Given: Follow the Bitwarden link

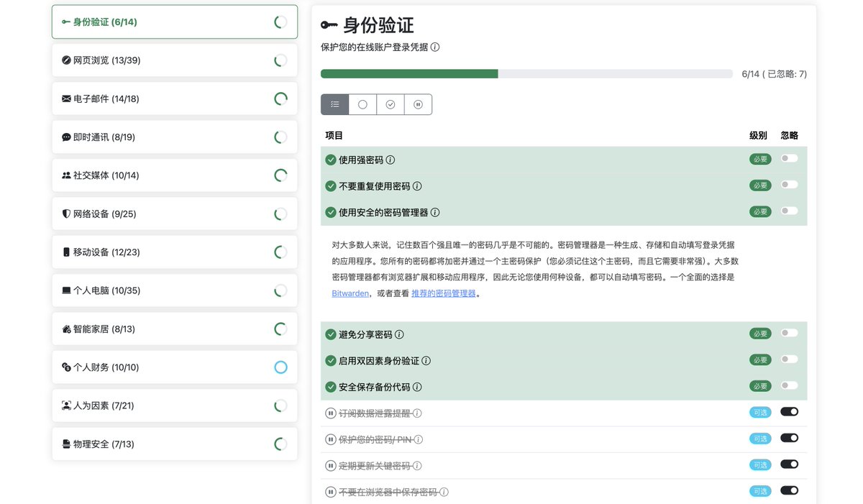Looking at the screenshot, I should [350, 293].
